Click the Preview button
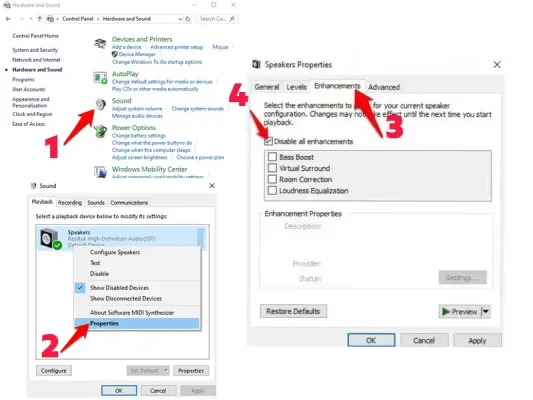 pyautogui.click(x=460, y=311)
